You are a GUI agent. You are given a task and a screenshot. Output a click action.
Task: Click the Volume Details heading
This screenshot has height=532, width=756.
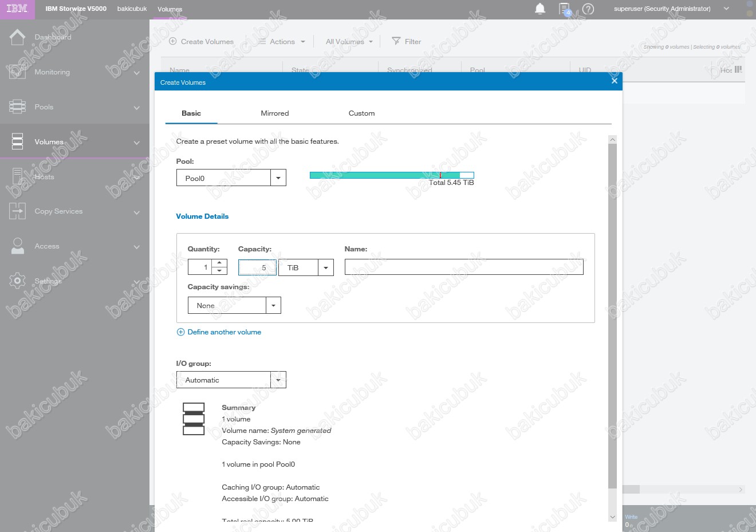click(x=202, y=216)
